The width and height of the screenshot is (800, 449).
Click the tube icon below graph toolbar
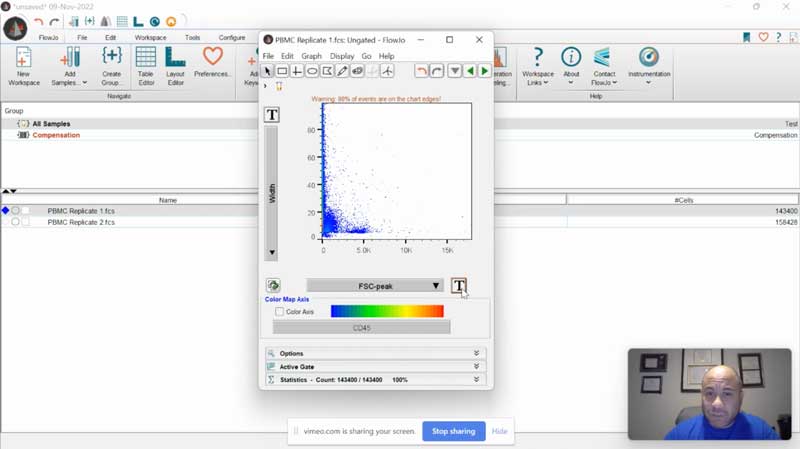279,86
